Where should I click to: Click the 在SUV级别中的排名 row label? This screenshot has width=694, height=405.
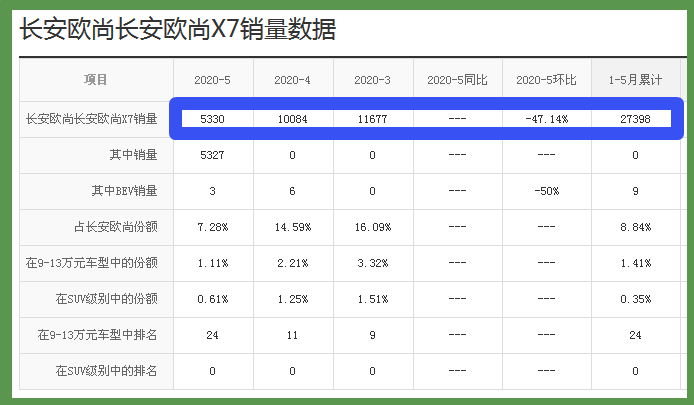point(107,370)
